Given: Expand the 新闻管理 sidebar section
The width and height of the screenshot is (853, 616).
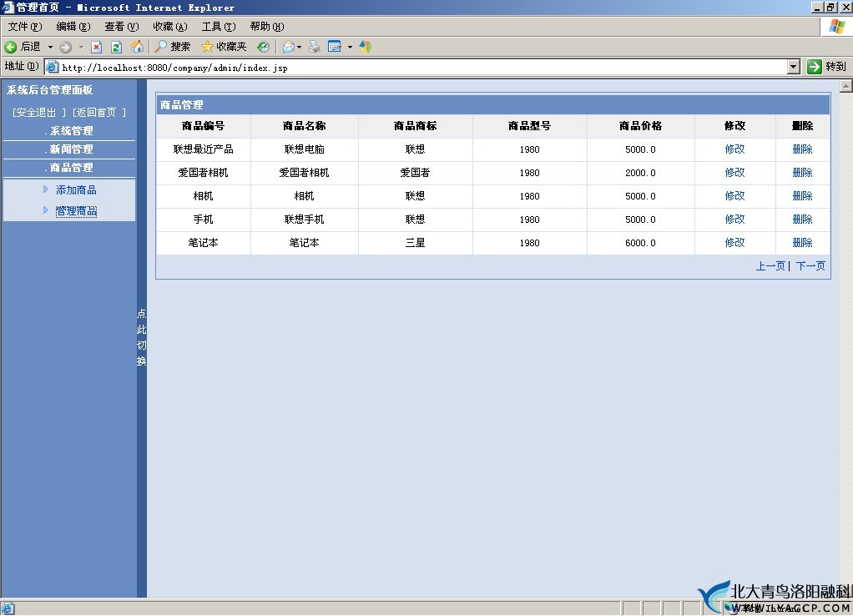Looking at the screenshot, I should pos(70,149).
